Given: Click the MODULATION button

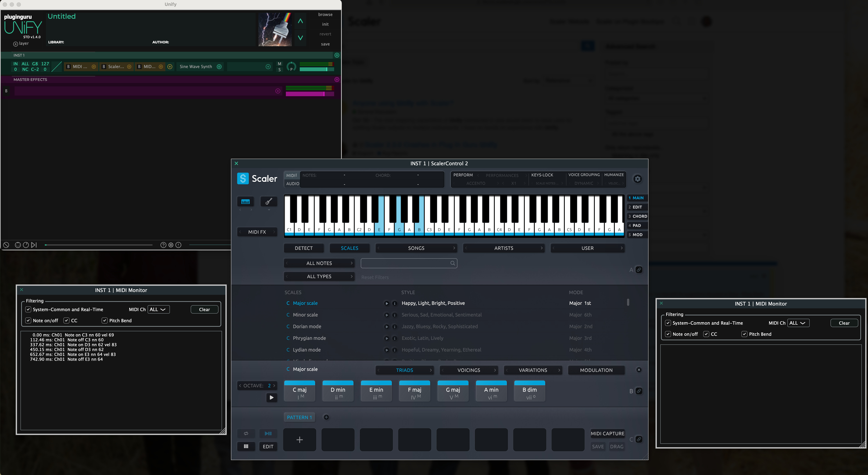Looking at the screenshot, I should (x=596, y=370).
